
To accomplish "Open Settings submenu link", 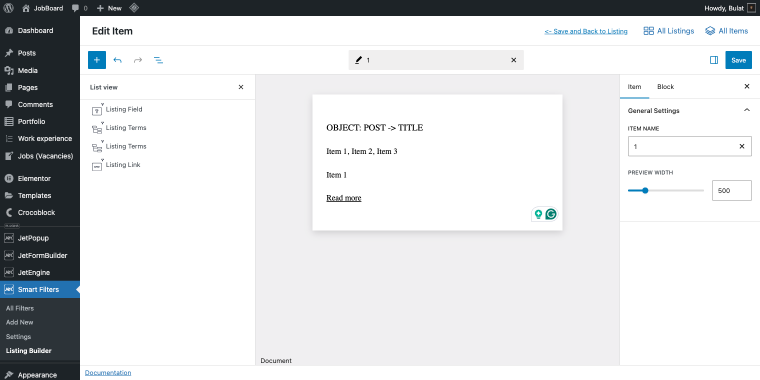I will [x=18, y=336].
